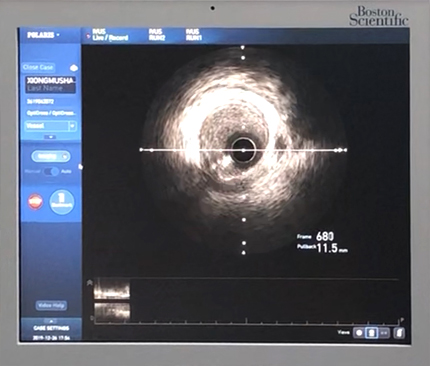Click the red stop button

pyautogui.click(x=36, y=202)
